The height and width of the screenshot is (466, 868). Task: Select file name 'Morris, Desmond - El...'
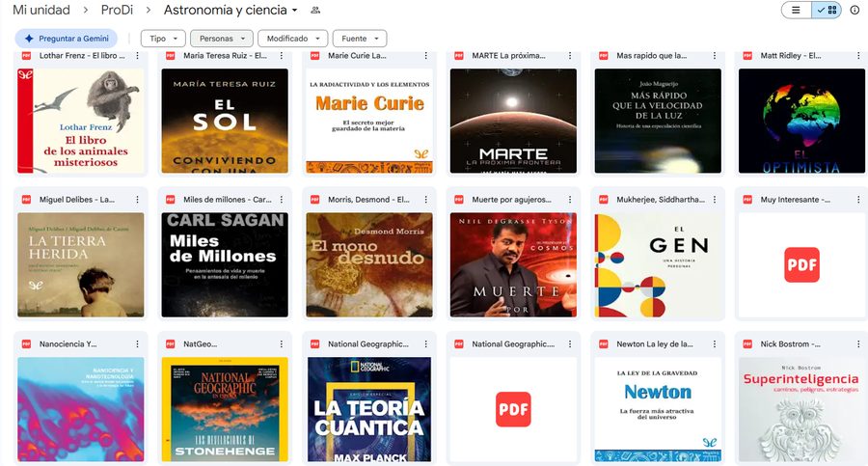click(368, 200)
